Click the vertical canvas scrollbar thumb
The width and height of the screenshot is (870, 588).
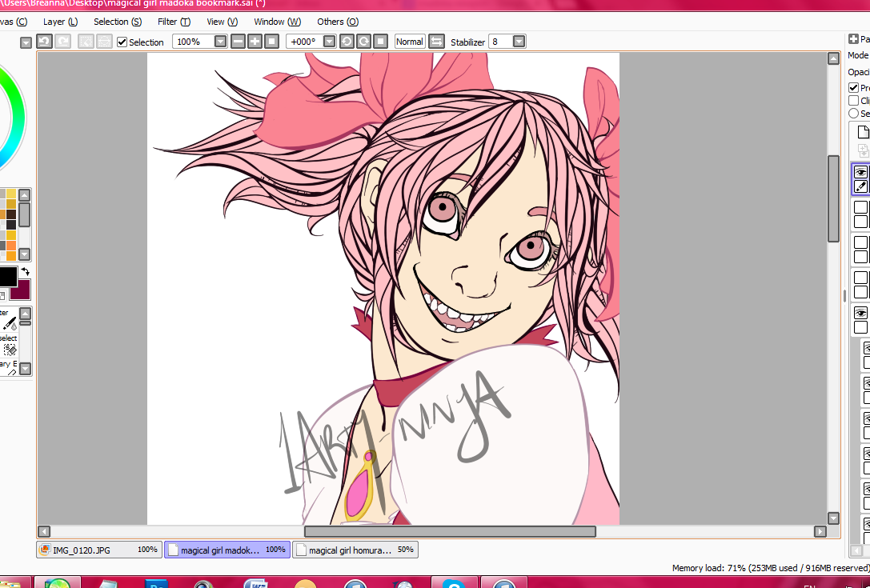click(833, 198)
